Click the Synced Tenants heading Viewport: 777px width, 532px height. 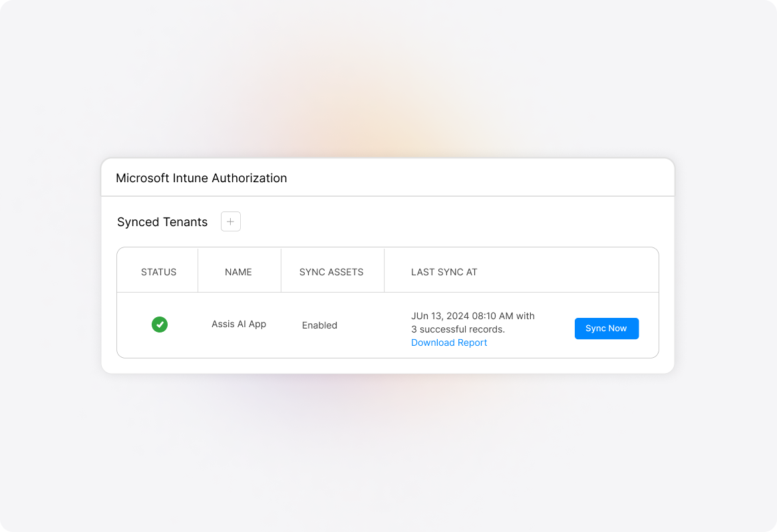162,222
